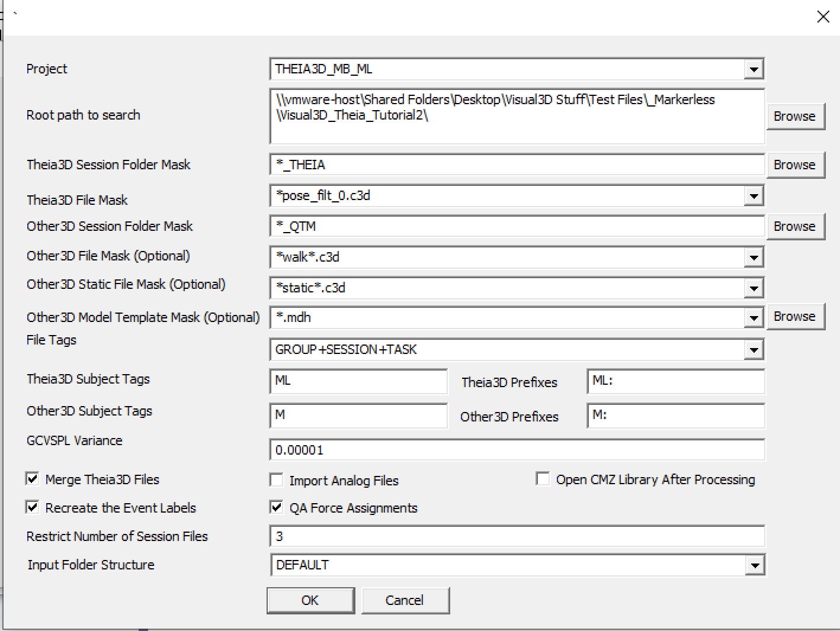
Task: Click the *.mdh template mask value
Action: click(x=293, y=318)
